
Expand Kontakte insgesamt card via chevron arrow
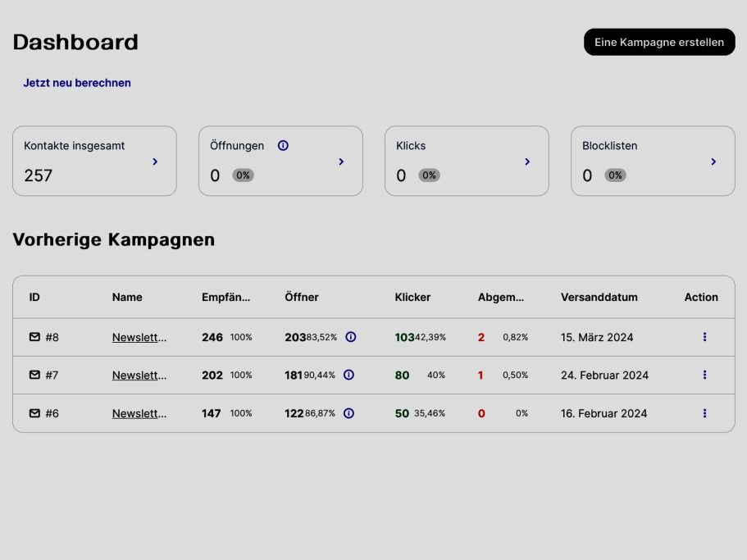click(155, 162)
